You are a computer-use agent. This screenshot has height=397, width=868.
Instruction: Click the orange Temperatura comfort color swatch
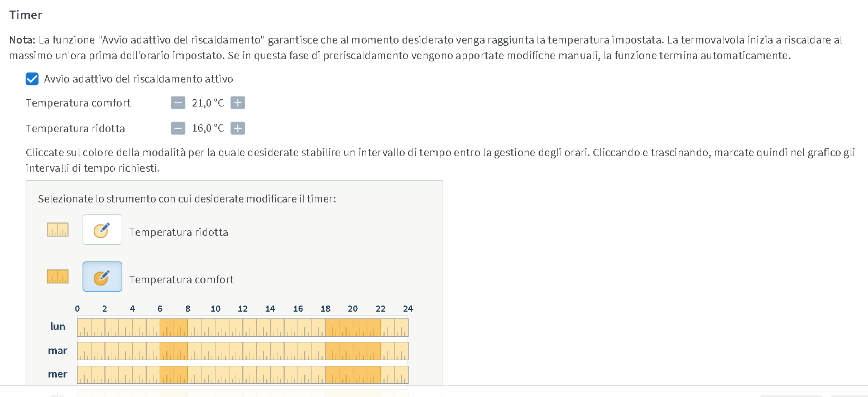coord(57,277)
